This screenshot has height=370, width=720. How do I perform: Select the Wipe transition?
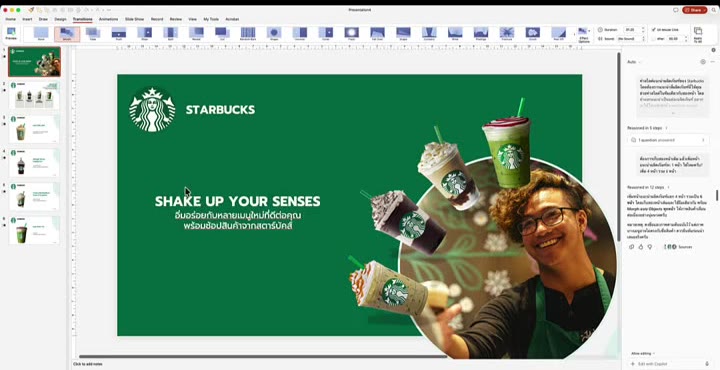(x=145, y=34)
